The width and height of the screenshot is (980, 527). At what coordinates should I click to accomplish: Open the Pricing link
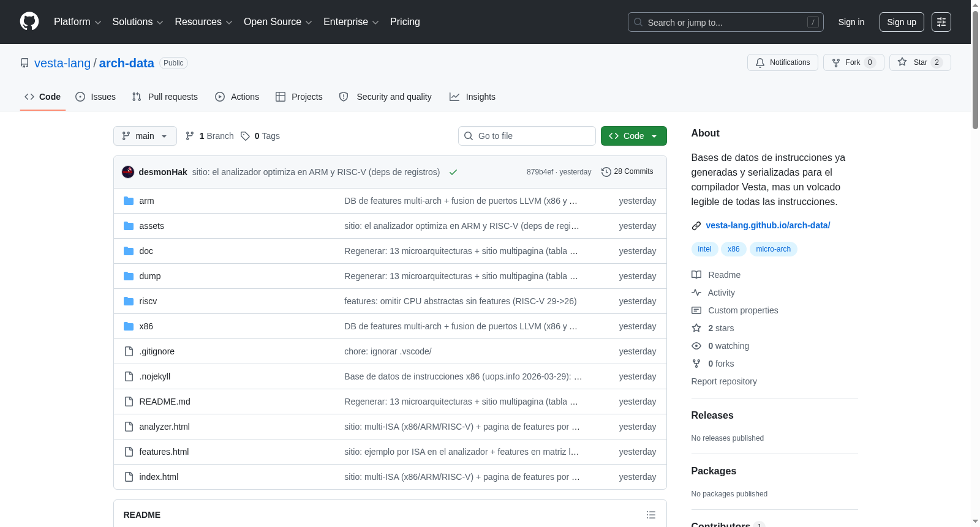tap(405, 22)
